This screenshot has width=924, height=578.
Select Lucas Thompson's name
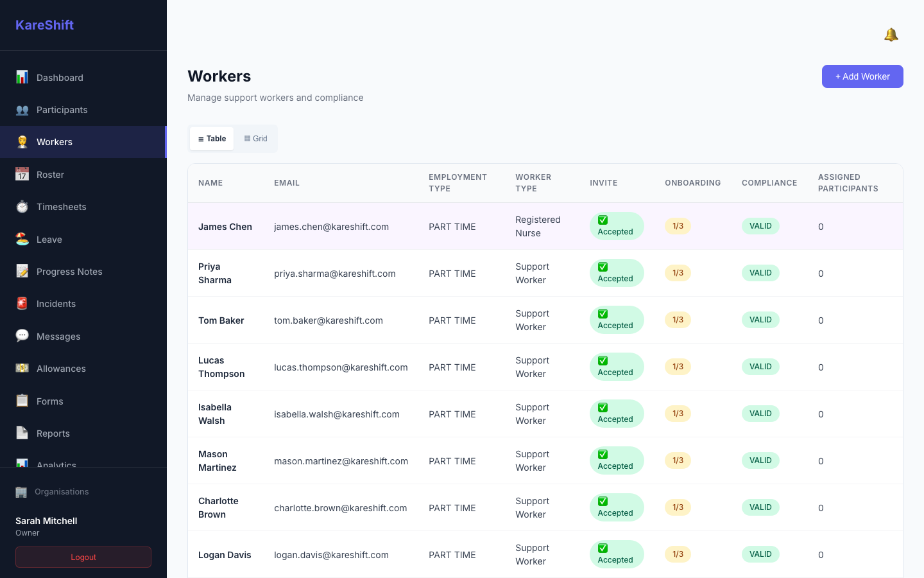point(221,367)
